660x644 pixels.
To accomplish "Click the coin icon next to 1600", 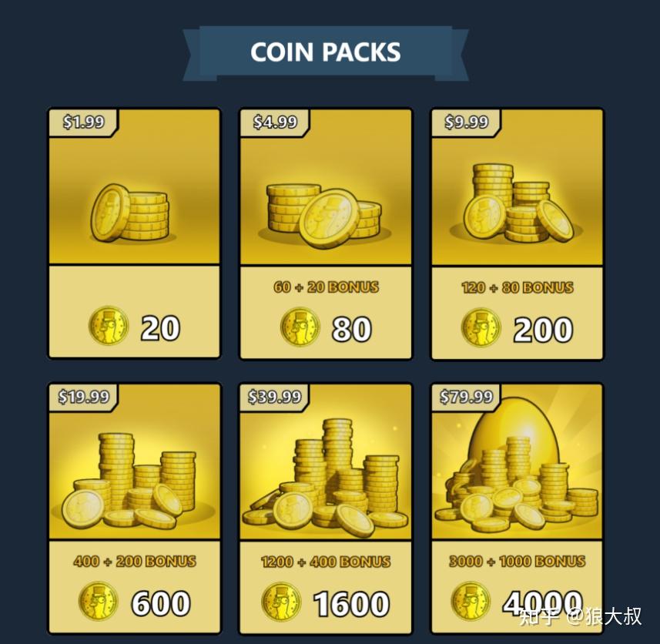I will click(281, 602).
